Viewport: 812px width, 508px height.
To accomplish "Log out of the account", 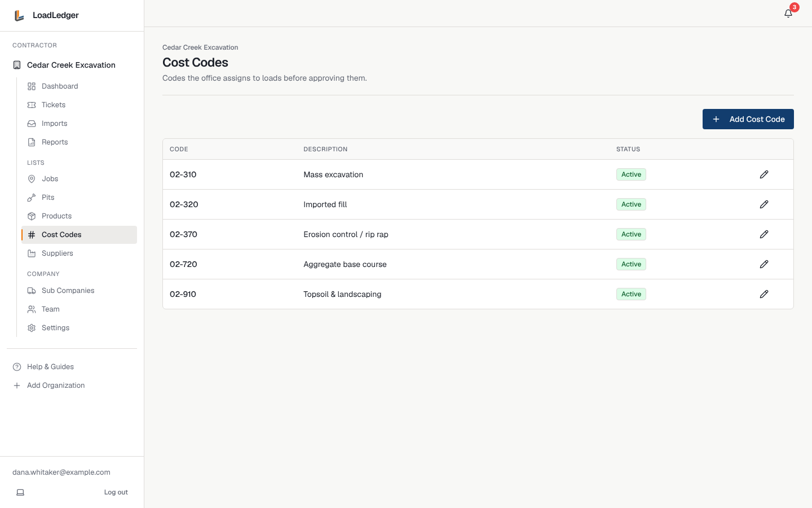I will pos(116,492).
